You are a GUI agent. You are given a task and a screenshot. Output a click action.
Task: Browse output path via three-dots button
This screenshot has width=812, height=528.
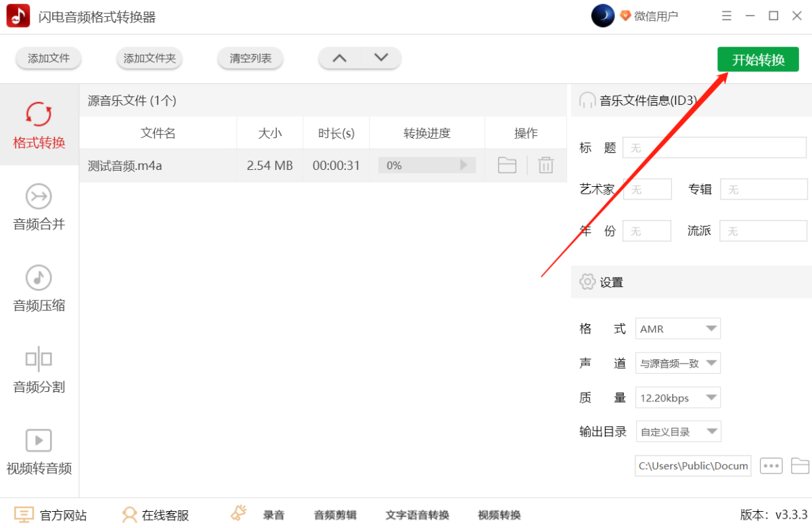click(771, 466)
